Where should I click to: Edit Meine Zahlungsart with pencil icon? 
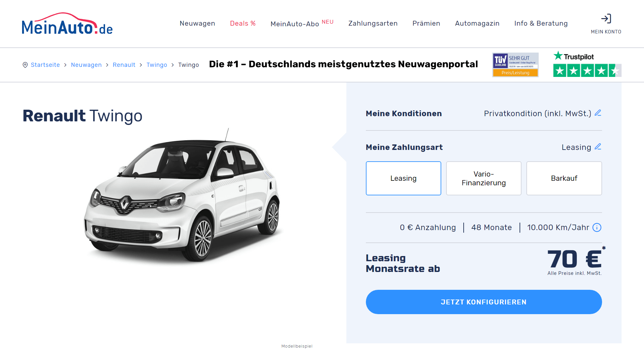(x=598, y=147)
